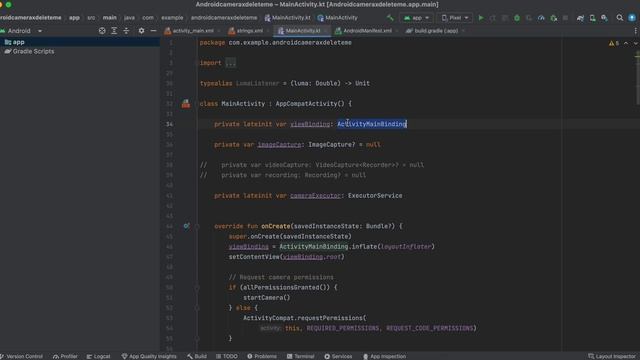Open the editor tabs more-options menu
Viewport: 640px width, 360px height.
click(x=636, y=31)
